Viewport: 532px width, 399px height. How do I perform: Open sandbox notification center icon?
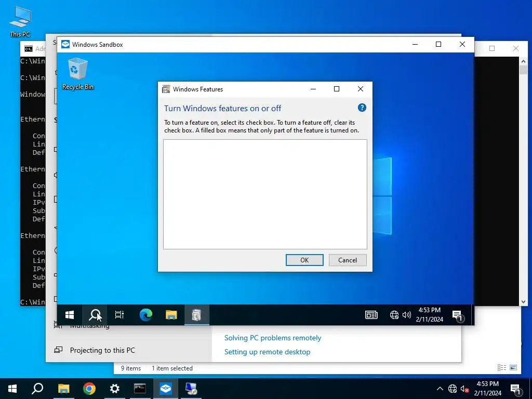(458, 315)
